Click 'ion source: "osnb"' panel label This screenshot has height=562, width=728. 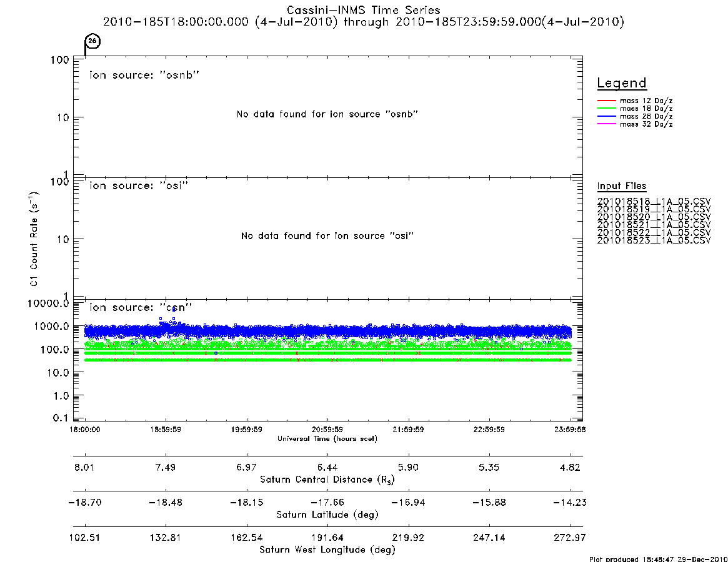pos(144,75)
